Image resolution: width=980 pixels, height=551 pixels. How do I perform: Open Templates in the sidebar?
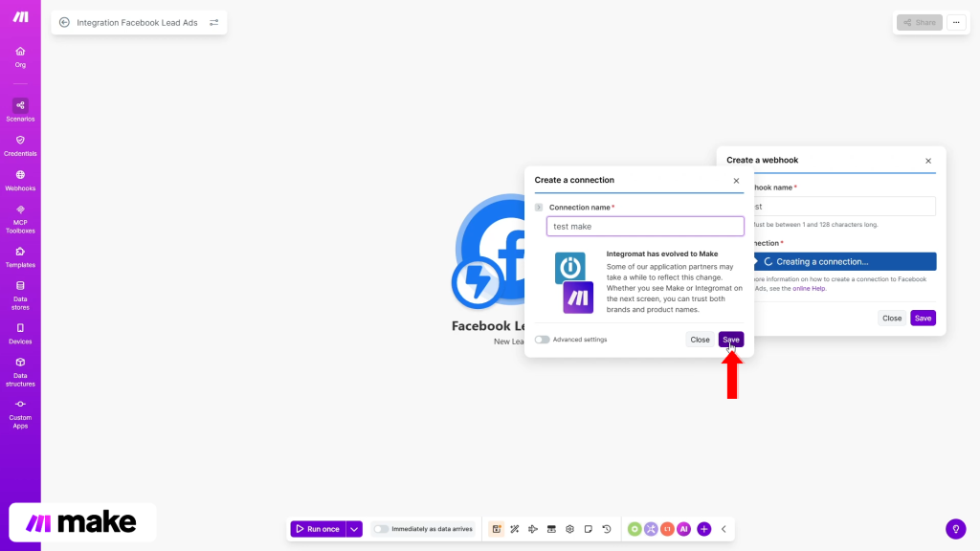click(20, 256)
